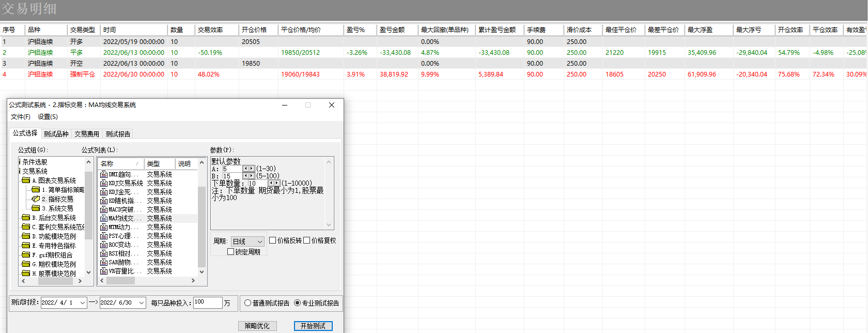The image size is (868, 333).
Task: Click the parameter A value field
Action: (x=232, y=169)
